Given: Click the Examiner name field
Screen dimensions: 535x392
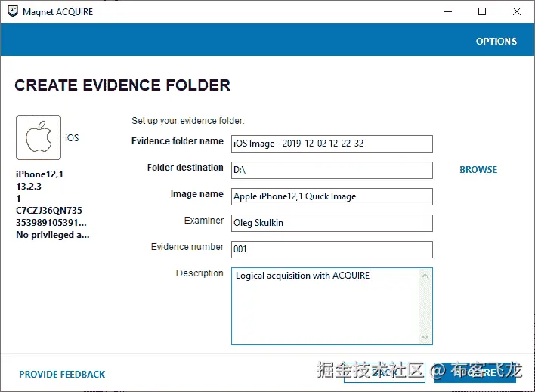Looking at the screenshot, I should point(332,223).
